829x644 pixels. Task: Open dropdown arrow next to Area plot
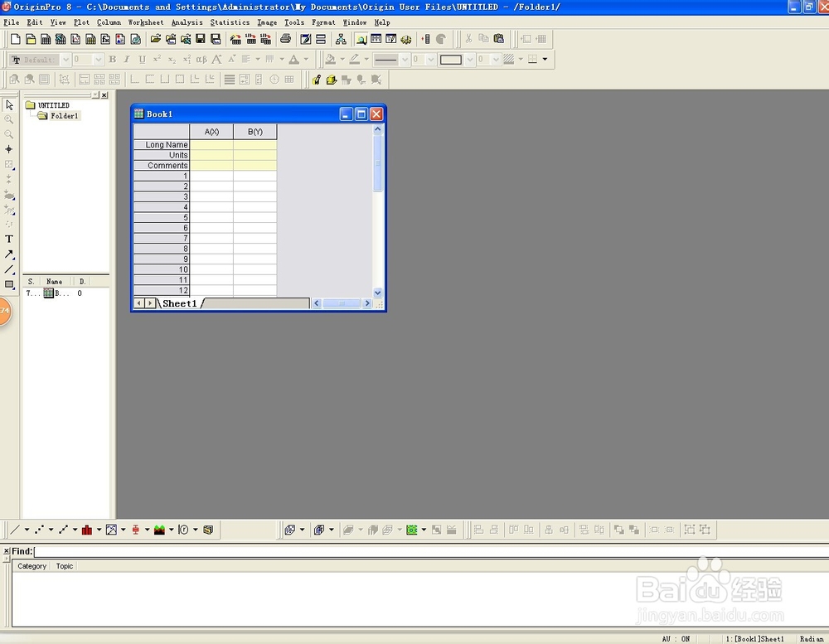point(172,530)
